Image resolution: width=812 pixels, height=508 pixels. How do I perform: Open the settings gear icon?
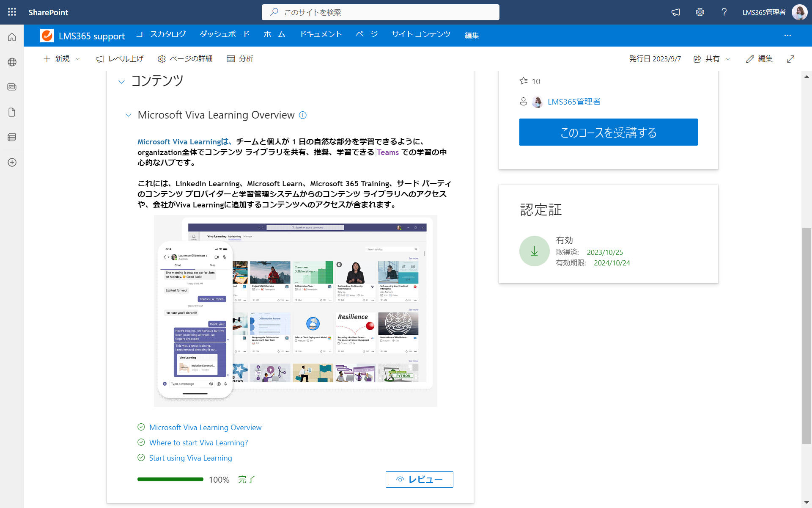pos(700,12)
